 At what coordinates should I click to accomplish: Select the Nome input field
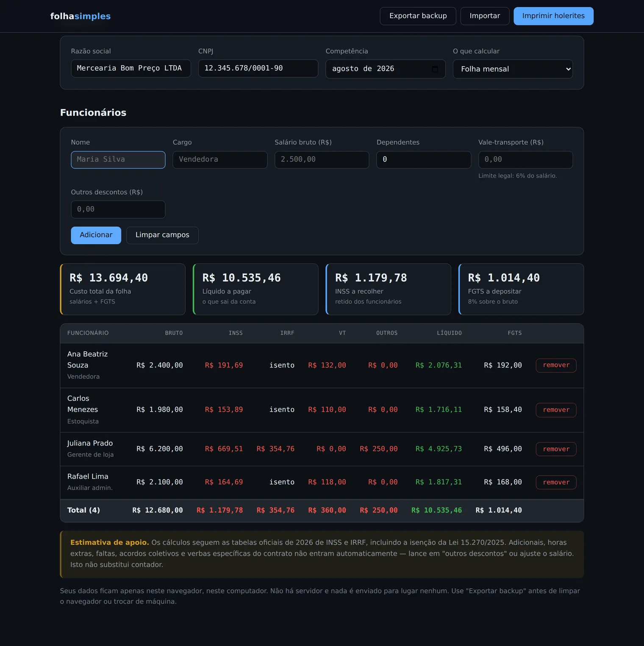(x=118, y=160)
